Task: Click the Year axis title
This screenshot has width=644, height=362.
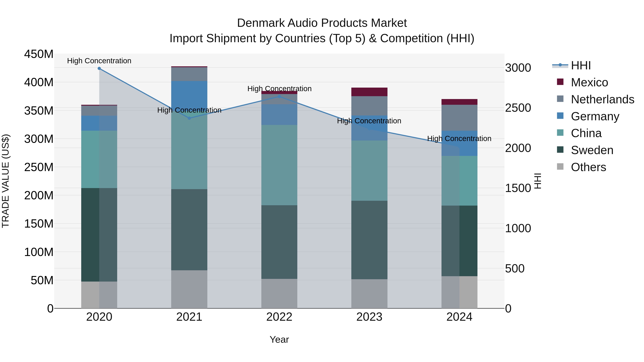Action: [x=279, y=339]
